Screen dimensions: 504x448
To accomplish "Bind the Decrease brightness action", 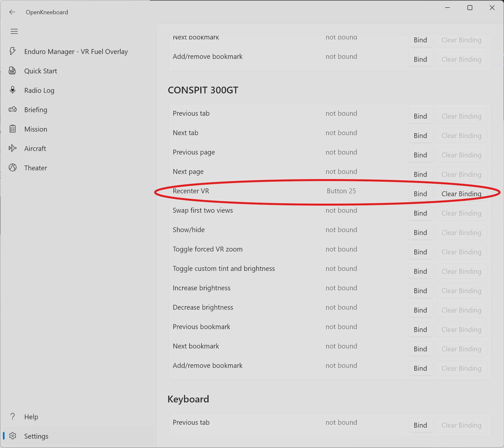I will (420, 310).
